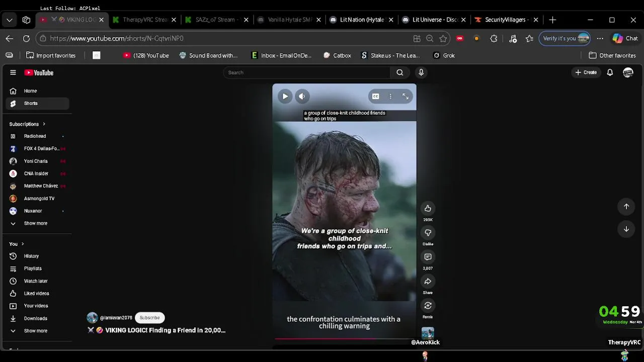
Task: Open the @iamlevan2078 channel name link
Action: (x=116, y=318)
